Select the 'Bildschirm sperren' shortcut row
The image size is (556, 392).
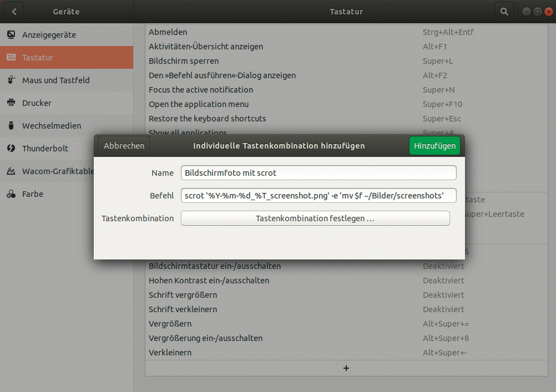point(346,61)
